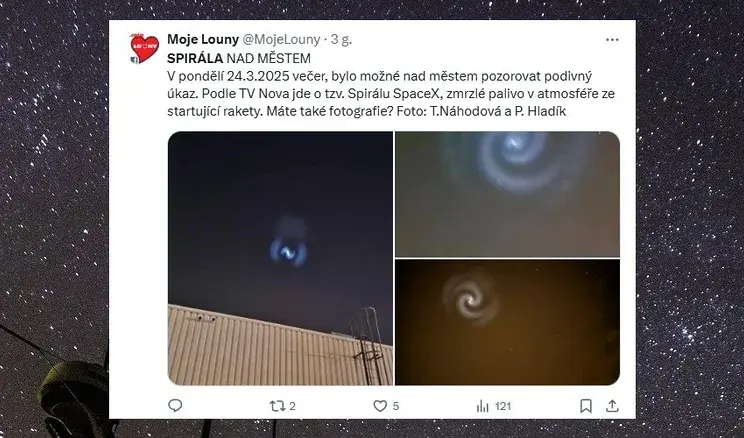
Task: Open the bottom-right orange-sky spiral photo
Action: (x=507, y=322)
